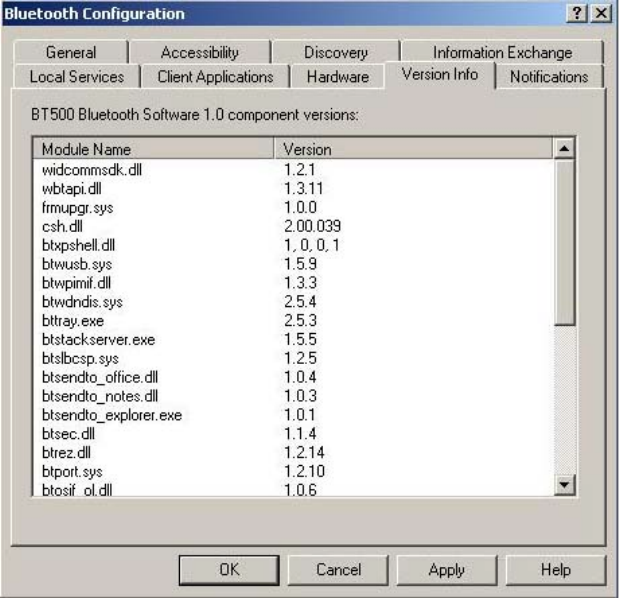Click the scroll up arrow of module list
This screenshot has width=619, height=598.
click(x=564, y=148)
